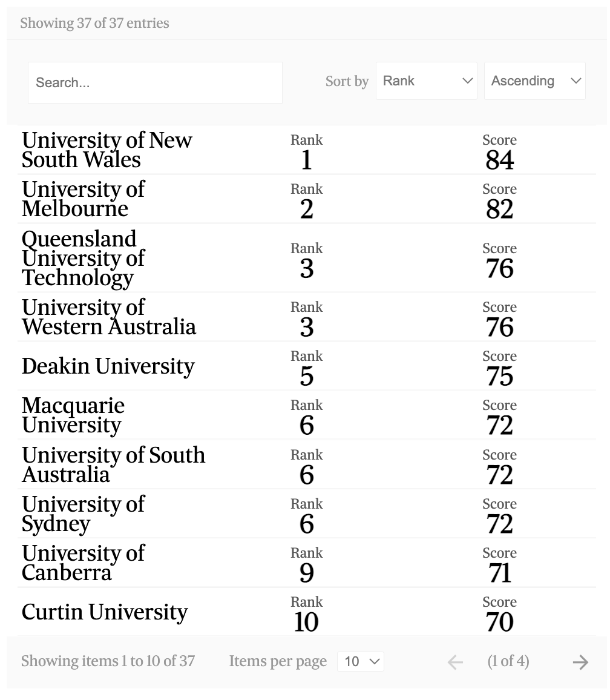Open the Ascending order dropdown

[534, 81]
